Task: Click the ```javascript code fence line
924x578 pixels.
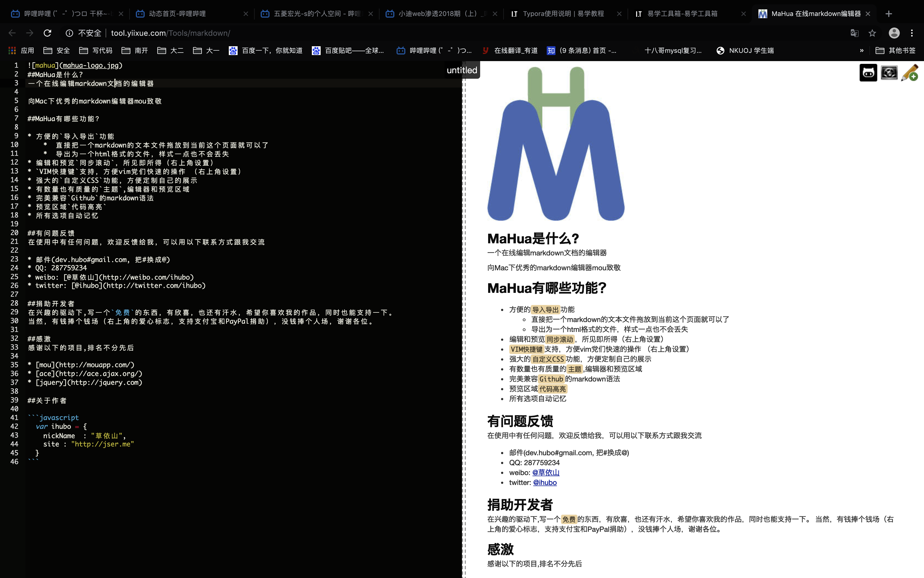Action: (x=53, y=418)
